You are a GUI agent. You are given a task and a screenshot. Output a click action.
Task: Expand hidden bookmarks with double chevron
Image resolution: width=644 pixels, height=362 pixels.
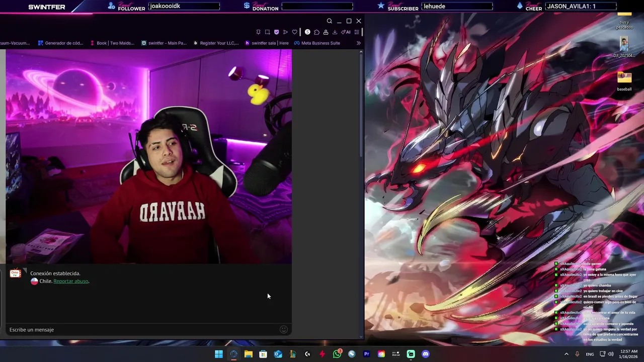click(x=359, y=43)
